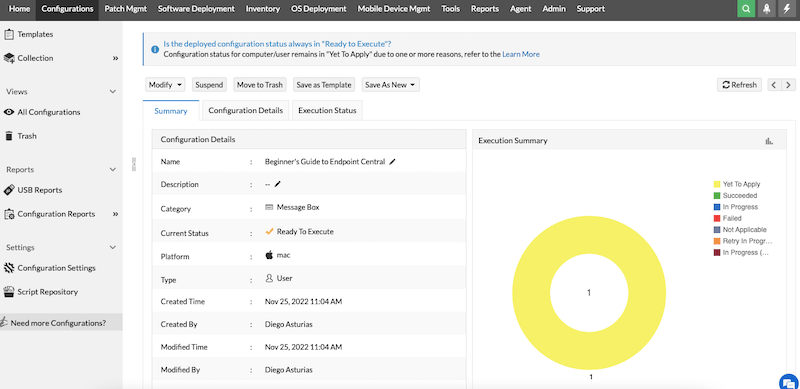Click the Trash bin icon
The image size is (800, 389).
tap(9, 136)
